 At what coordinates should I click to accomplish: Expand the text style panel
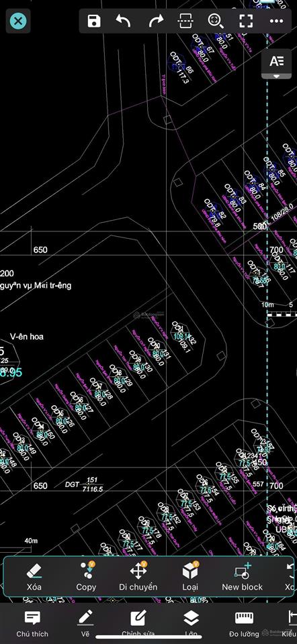[x=276, y=64]
